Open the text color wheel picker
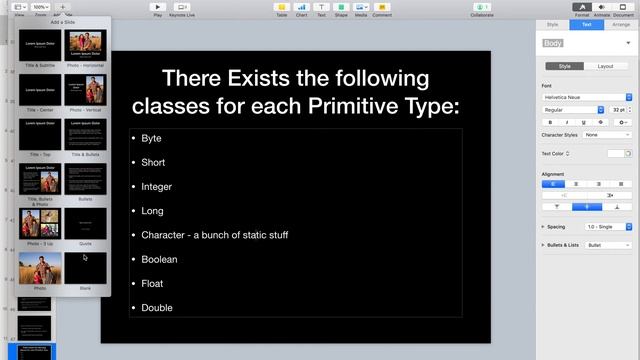Viewport: 640px width, 360px height. [x=628, y=153]
